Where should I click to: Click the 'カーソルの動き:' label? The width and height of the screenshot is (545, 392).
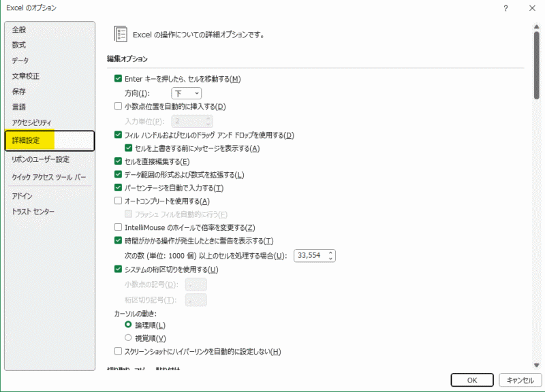pyautogui.click(x=135, y=314)
